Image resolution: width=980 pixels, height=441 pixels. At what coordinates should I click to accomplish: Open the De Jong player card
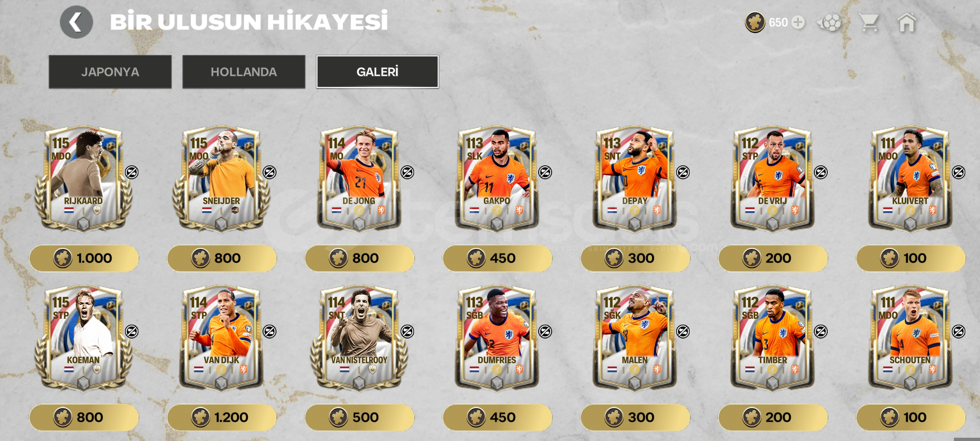tap(359, 179)
